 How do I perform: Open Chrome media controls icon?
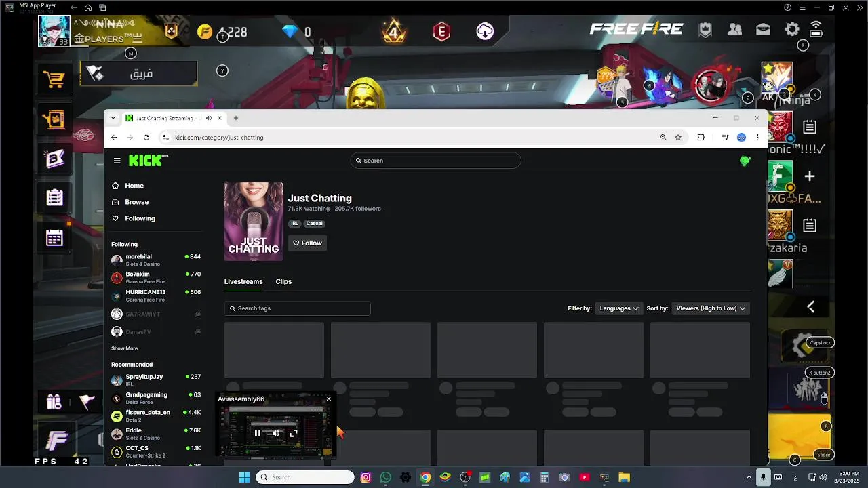point(725,137)
